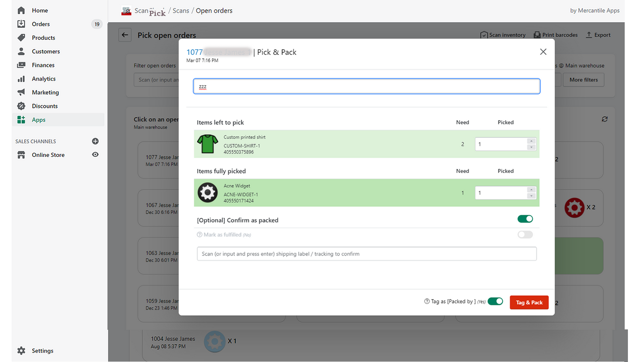Image resolution: width=644 pixels, height=362 pixels.
Task: Navigate to Scans in the breadcrumb
Action: pos(181,10)
